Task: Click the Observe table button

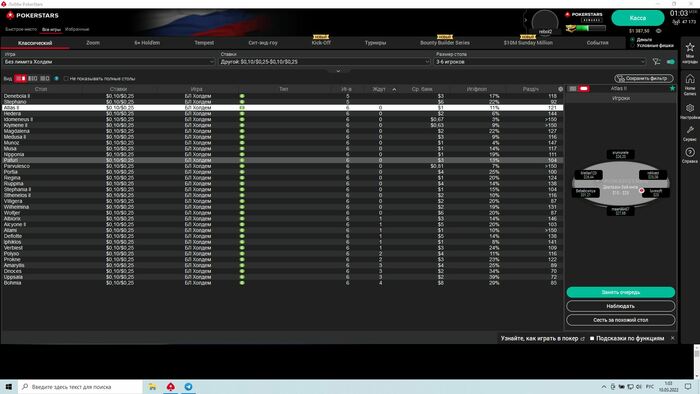Action: point(621,306)
